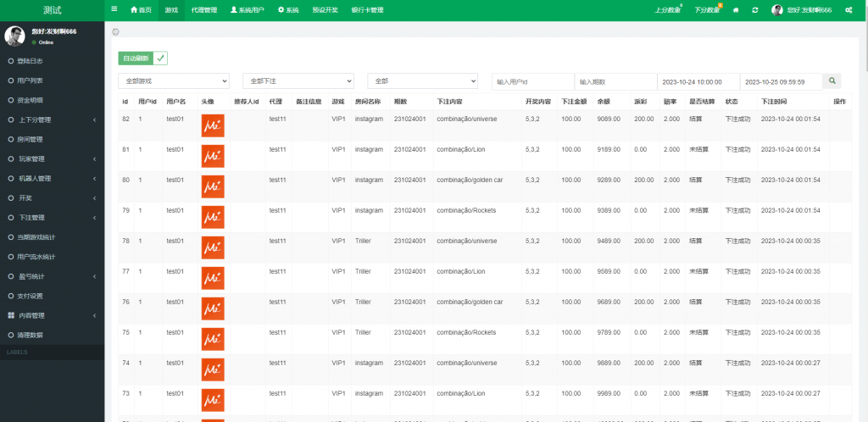Open the 代理管理 top menu
Image resolution: width=868 pixels, height=422 pixels.
(204, 10)
